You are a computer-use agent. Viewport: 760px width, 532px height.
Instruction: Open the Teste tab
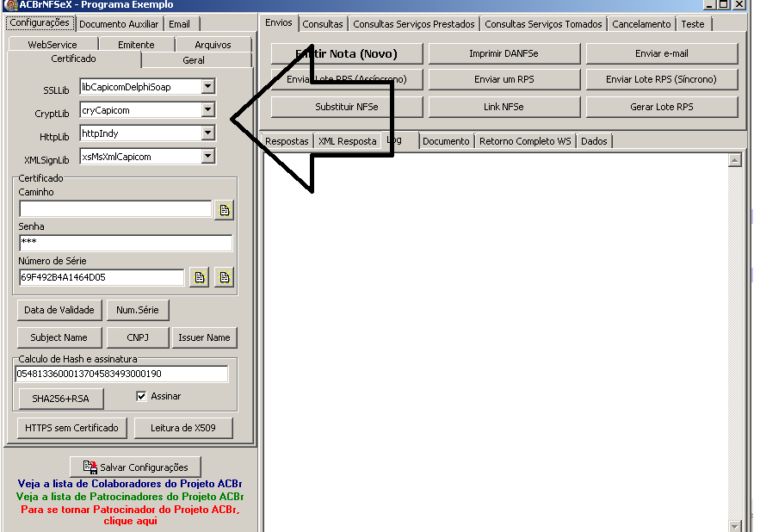pos(693,24)
